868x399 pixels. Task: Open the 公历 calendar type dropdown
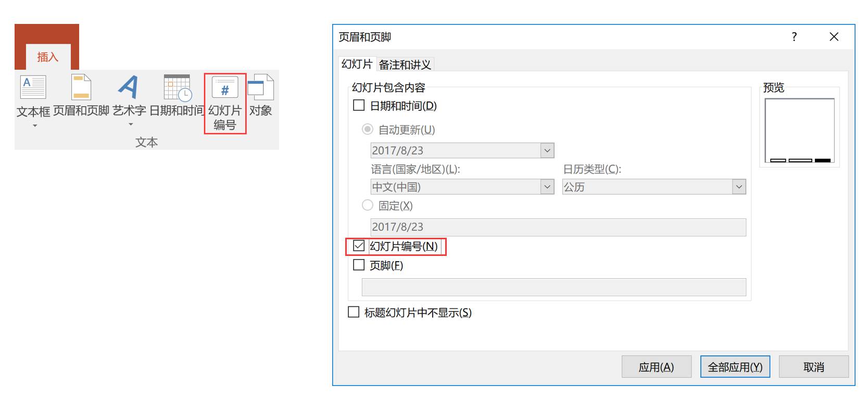coord(739,187)
